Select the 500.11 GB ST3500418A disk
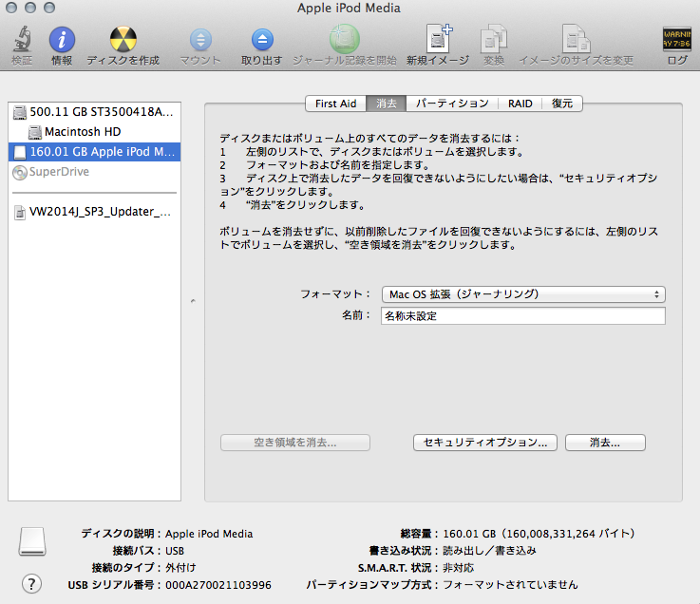Screen dimensions: 700x604 pyautogui.click(x=95, y=112)
